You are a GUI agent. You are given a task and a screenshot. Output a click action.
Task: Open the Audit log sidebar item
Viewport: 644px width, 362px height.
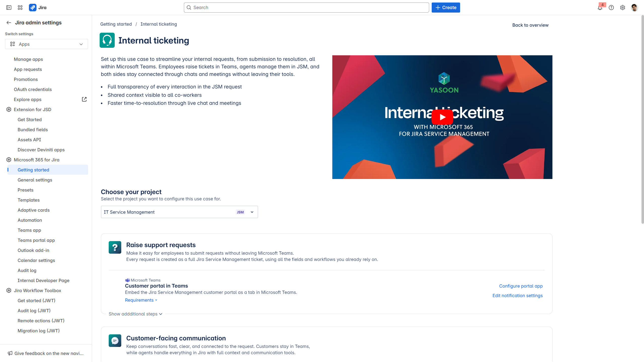click(x=27, y=270)
